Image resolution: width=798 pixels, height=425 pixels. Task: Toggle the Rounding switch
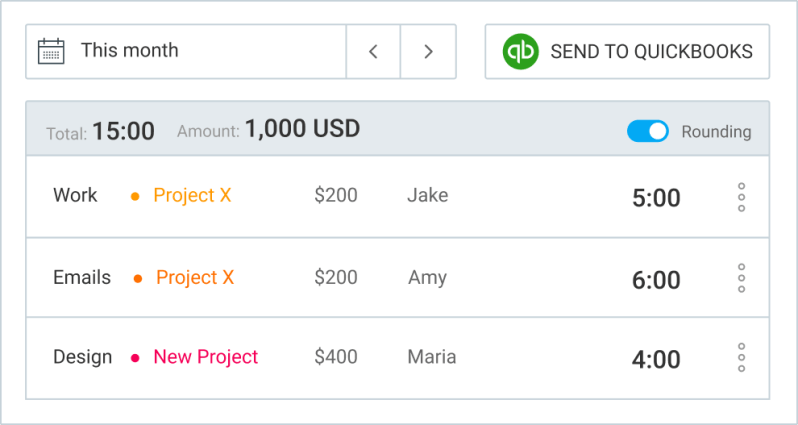647,131
